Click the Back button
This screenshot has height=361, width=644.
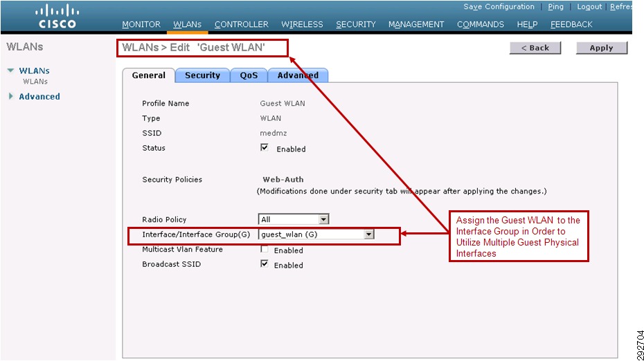coord(535,48)
